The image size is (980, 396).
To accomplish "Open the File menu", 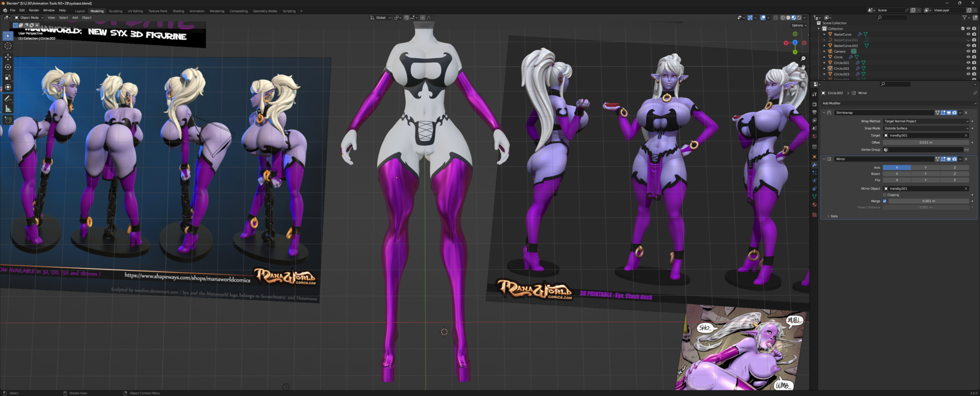I will (13, 10).
